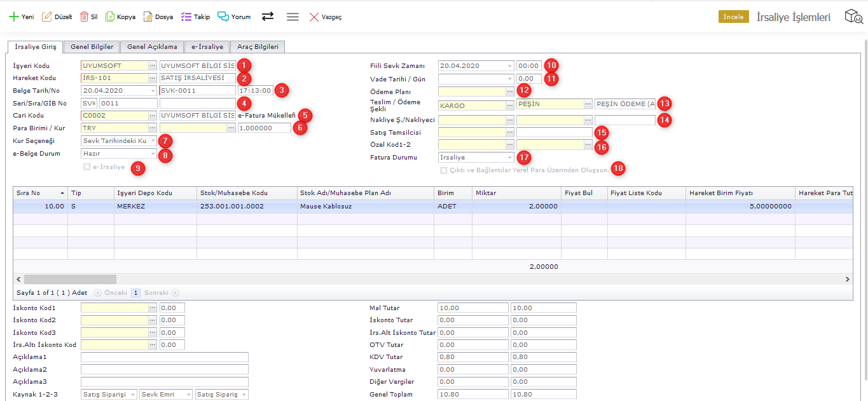This screenshot has width=868, height=401.
Task: Switch to the Genel Bilgiler tab
Action: [92, 47]
